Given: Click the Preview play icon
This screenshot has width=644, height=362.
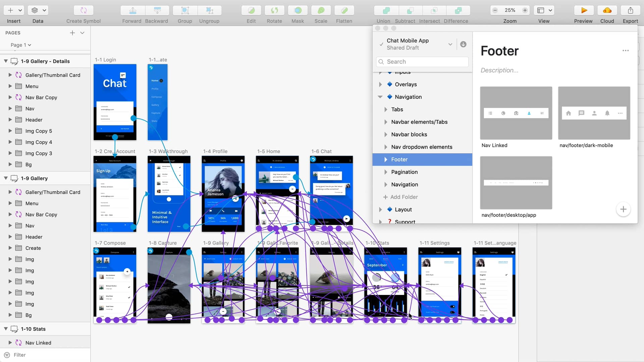Looking at the screenshot, I should [584, 10].
